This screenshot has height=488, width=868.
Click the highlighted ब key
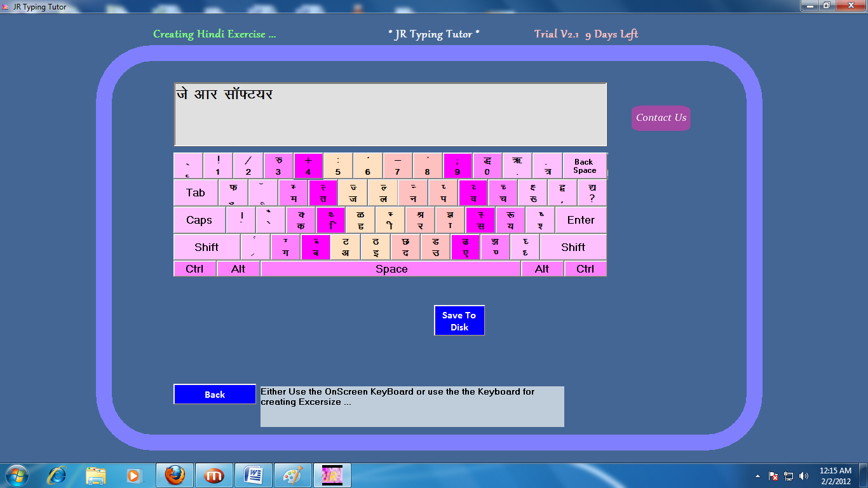coord(315,247)
